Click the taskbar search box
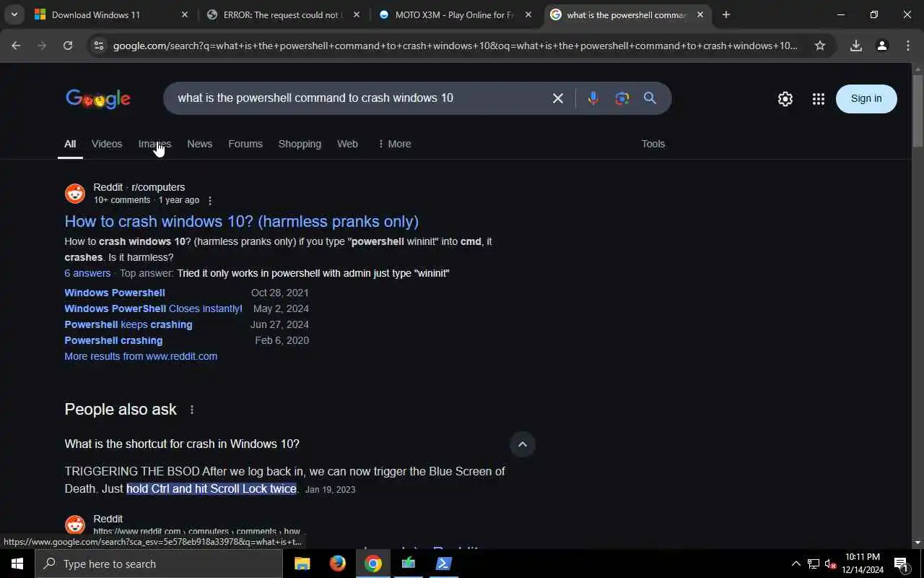Viewport: 924px width, 578px height. (159, 564)
